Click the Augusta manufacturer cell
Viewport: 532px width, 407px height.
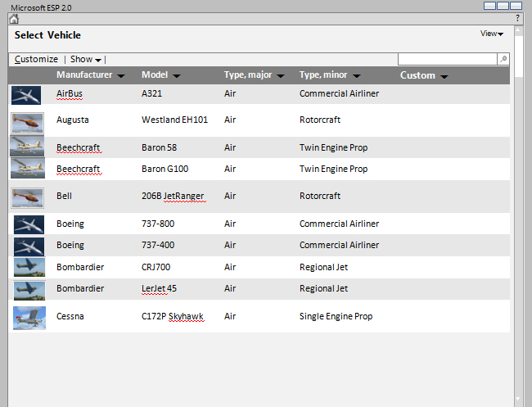(73, 120)
